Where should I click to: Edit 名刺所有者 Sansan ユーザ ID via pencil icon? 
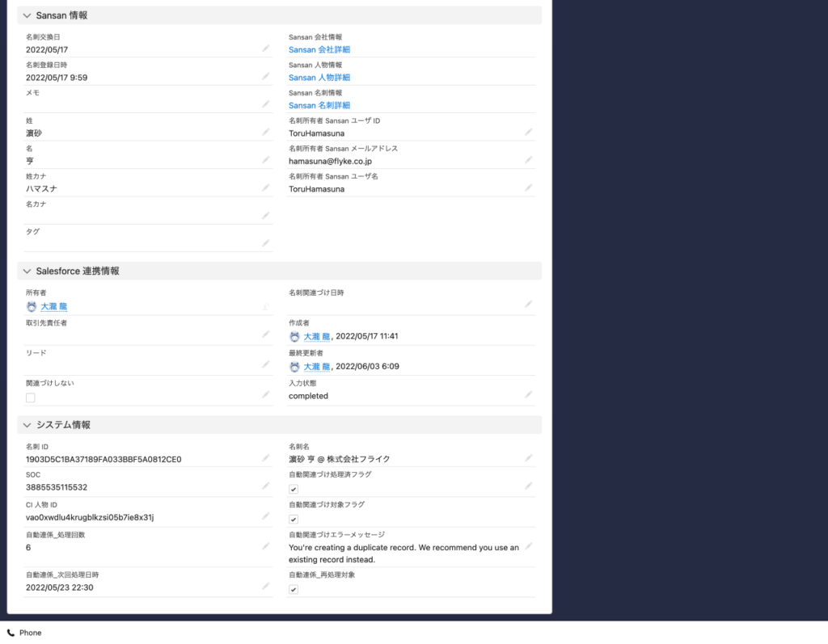click(528, 132)
